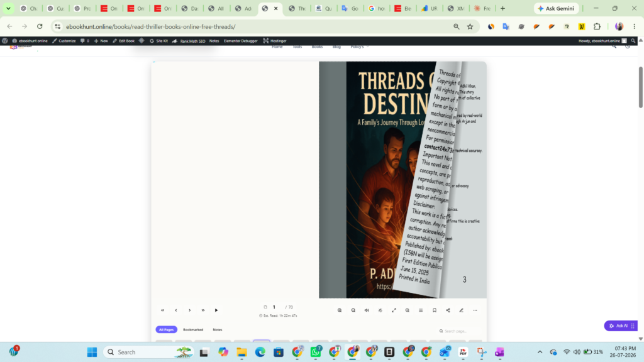The height and width of the screenshot is (362, 644).
Task: Open the Ask AI button
Action: pos(621,326)
